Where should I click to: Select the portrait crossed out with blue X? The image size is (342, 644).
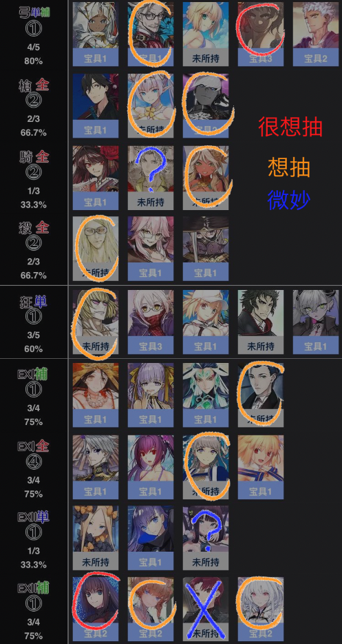(206, 609)
